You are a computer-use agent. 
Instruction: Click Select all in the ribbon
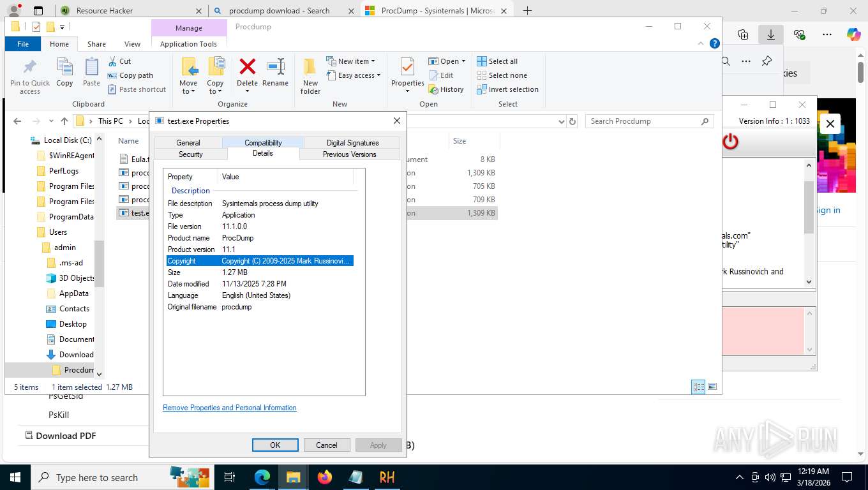[x=497, y=61]
